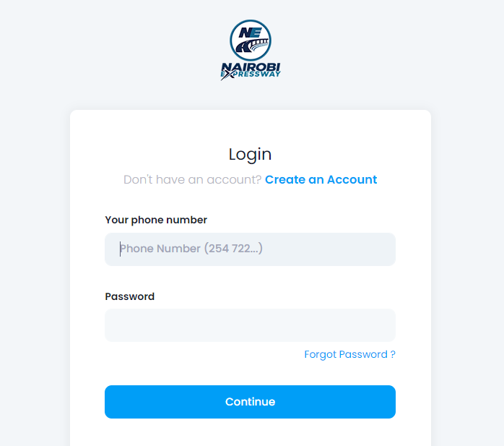Screen dimensions: 504x446
Task: Click the Login heading text
Action: [x=250, y=155]
